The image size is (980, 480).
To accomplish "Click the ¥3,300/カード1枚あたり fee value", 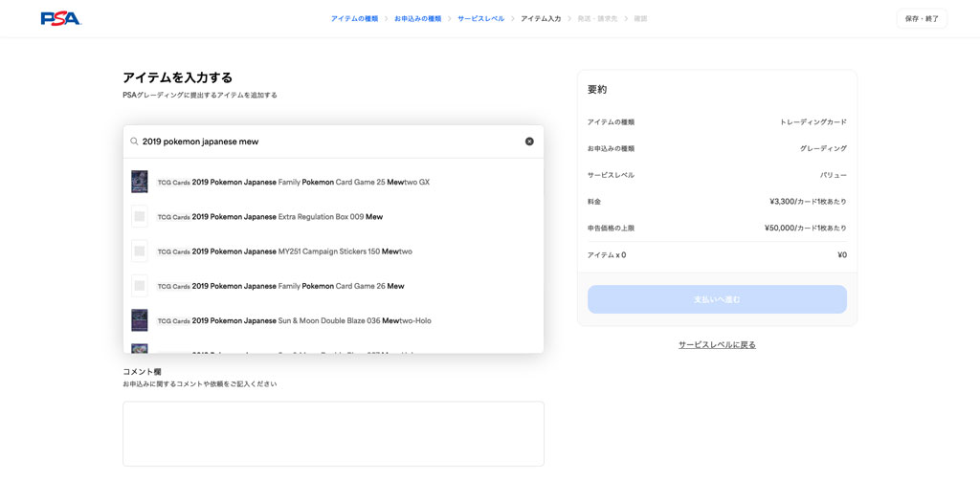I will [x=808, y=202].
